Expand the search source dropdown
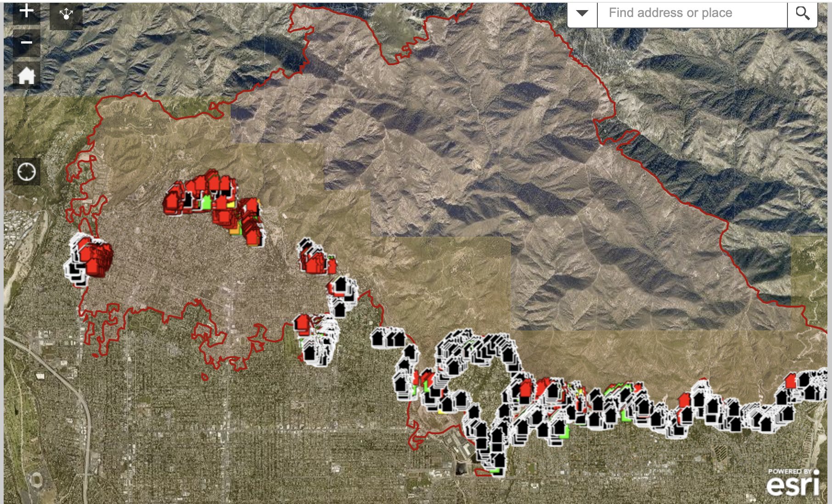 pos(582,14)
